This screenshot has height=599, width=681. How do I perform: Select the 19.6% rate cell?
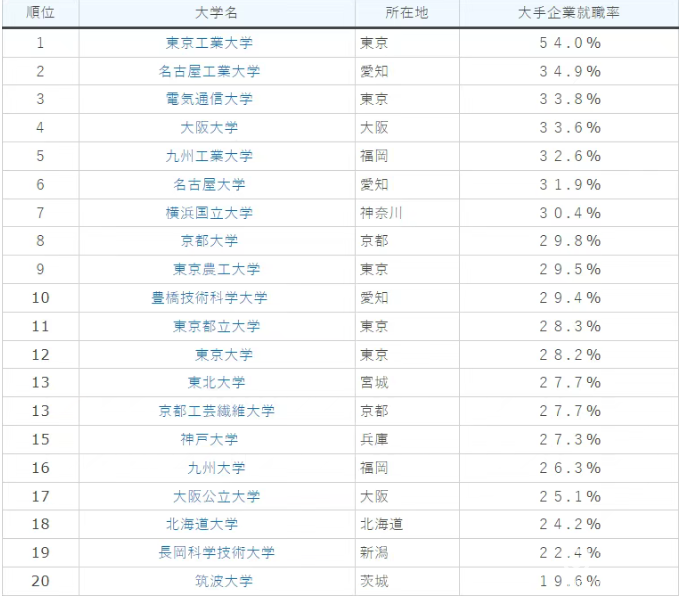(570, 581)
